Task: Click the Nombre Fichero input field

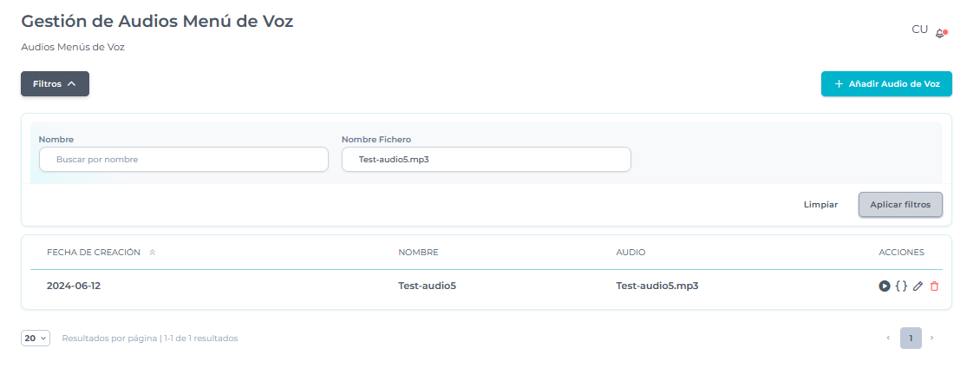Action: (486, 160)
